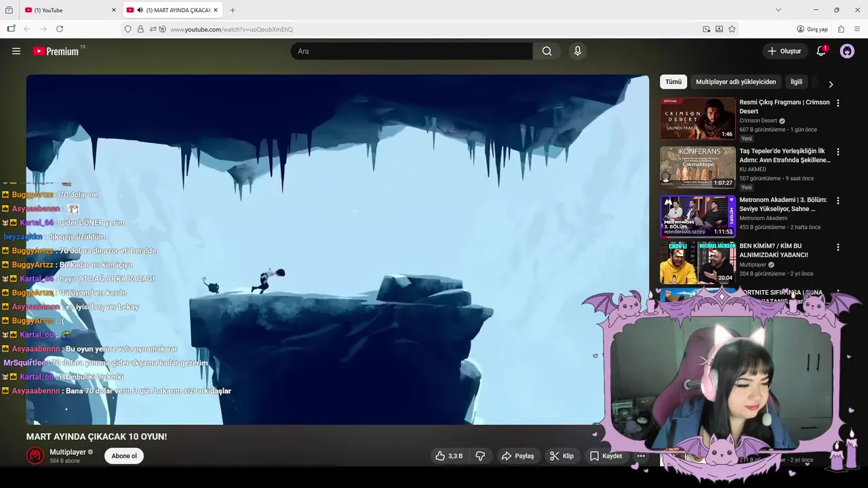Open options for Crimson Desert video
Screen dimensions: 868x488
838,103
